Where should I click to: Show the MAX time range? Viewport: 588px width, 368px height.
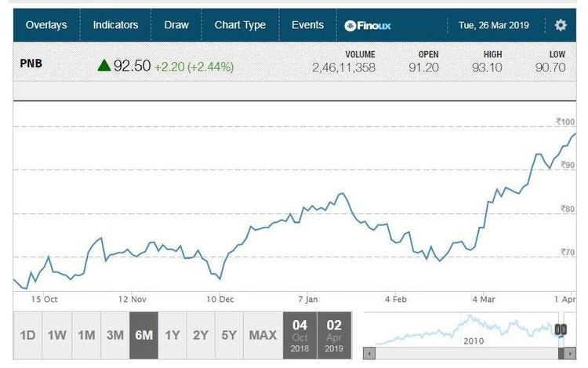(263, 335)
